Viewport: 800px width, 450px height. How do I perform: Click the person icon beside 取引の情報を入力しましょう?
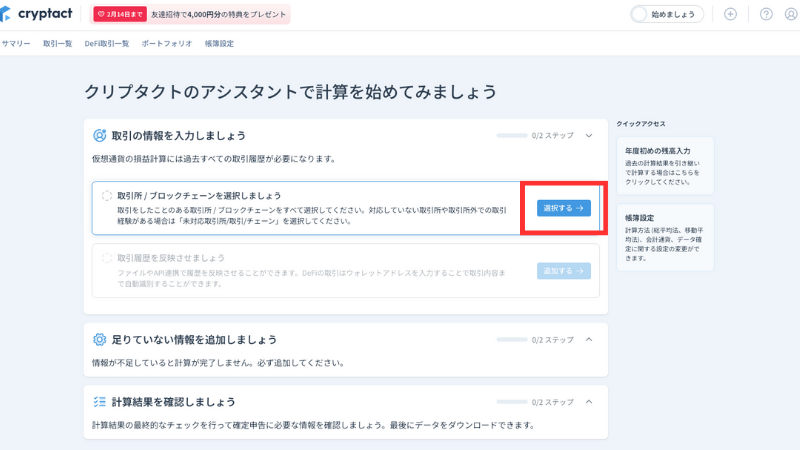pos(99,136)
